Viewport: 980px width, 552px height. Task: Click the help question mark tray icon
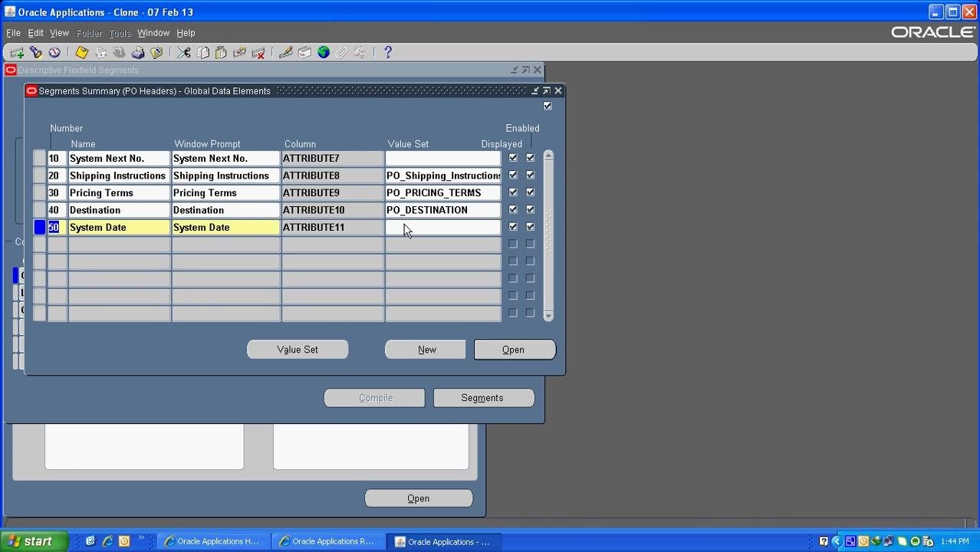pyautogui.click(x=824, y=541)
